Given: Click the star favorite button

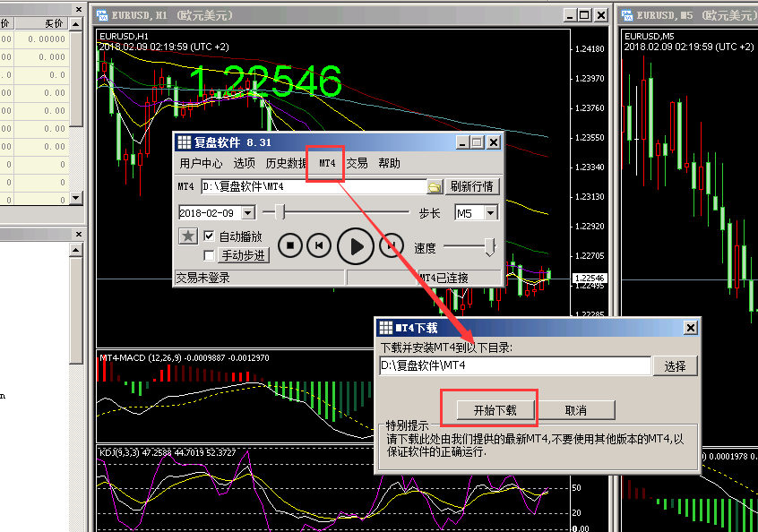Looking at the screenshot, I should (x=187, y=236).
